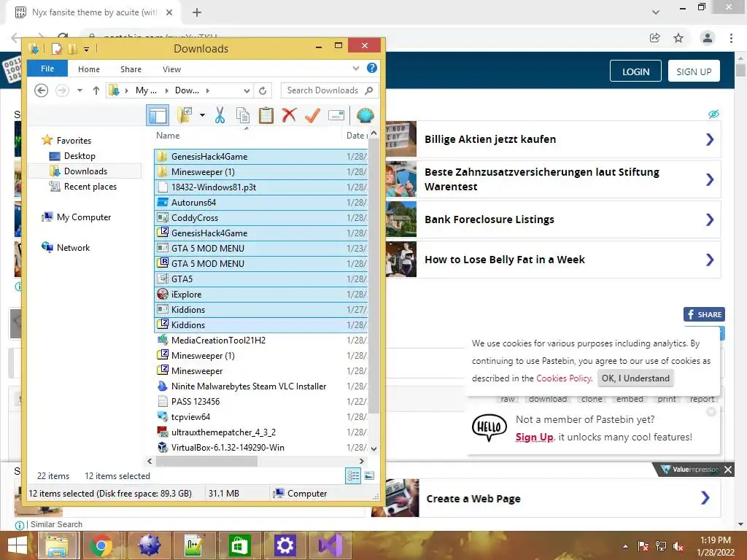Select Desktop in Favorites pane
747x560 pixels.
80,156
